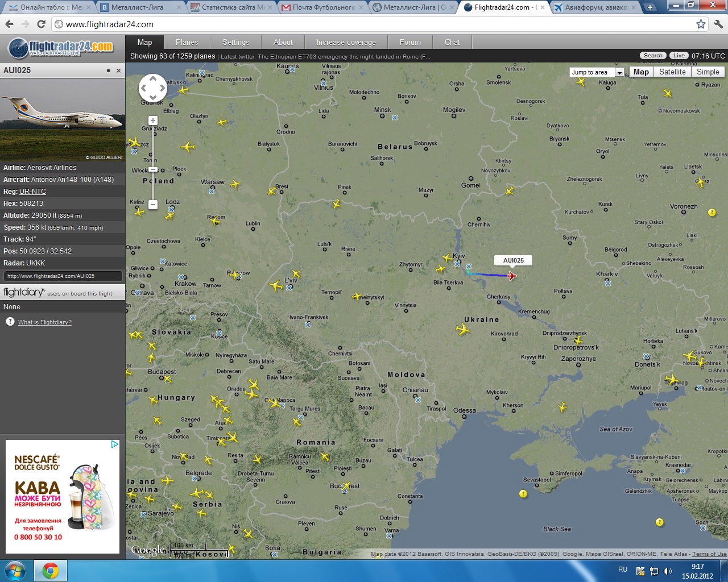The width and height of the screenshot is (728, 582).
Task: Bookmark page with the star icon
Action: tap(701, 24)
